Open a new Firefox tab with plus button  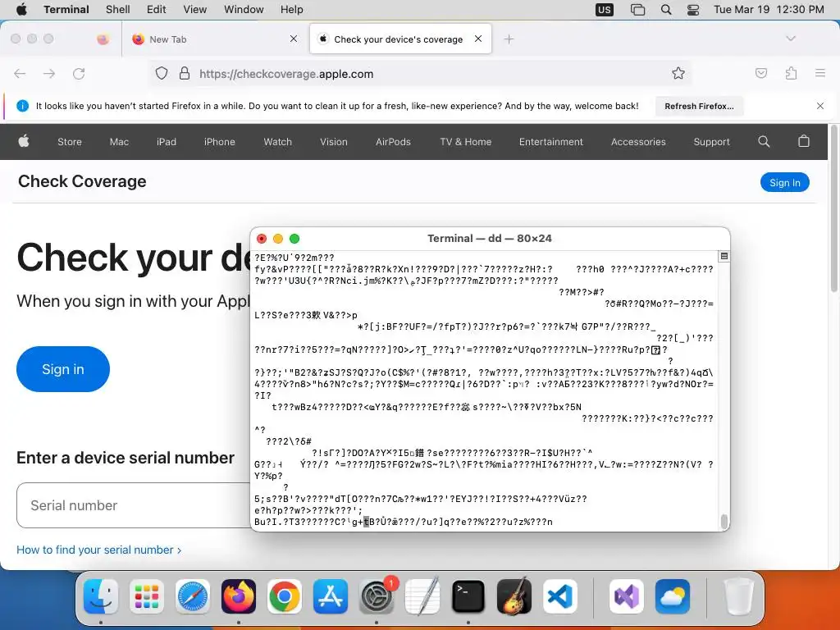tap(509, 39)
